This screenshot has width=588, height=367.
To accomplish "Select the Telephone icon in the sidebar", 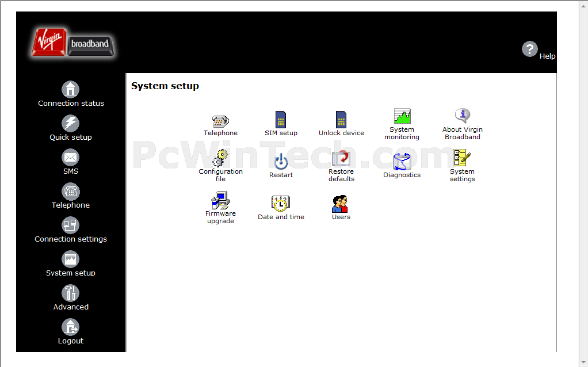I will click(71, 192).
